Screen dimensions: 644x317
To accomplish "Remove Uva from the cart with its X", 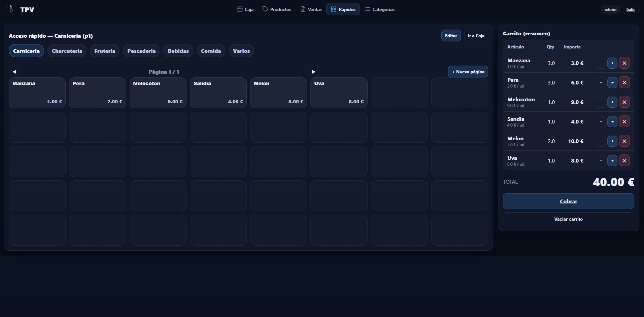I will coord(624,160).
